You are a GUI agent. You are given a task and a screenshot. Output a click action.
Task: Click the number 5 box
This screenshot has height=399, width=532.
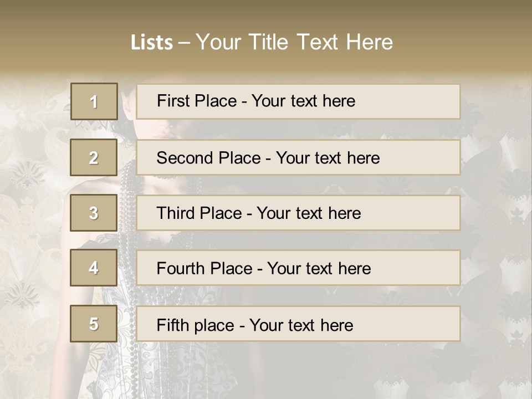(94, 324)
